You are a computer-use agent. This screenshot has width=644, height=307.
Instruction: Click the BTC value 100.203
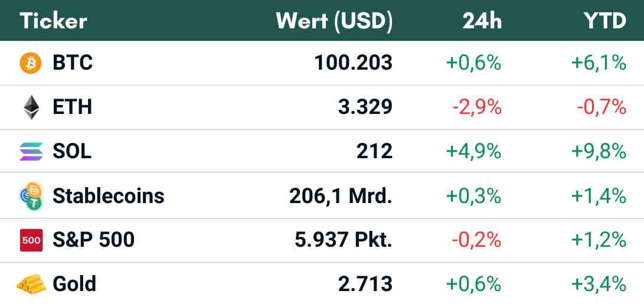(353, 63)
